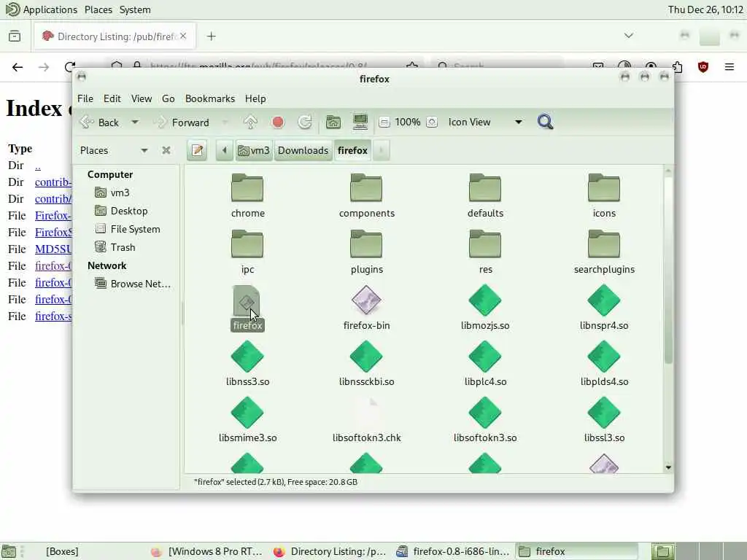Select the libsmime3.so file
Image resolution: width=747 pixels, height=560 pixels.
point(247,420)
